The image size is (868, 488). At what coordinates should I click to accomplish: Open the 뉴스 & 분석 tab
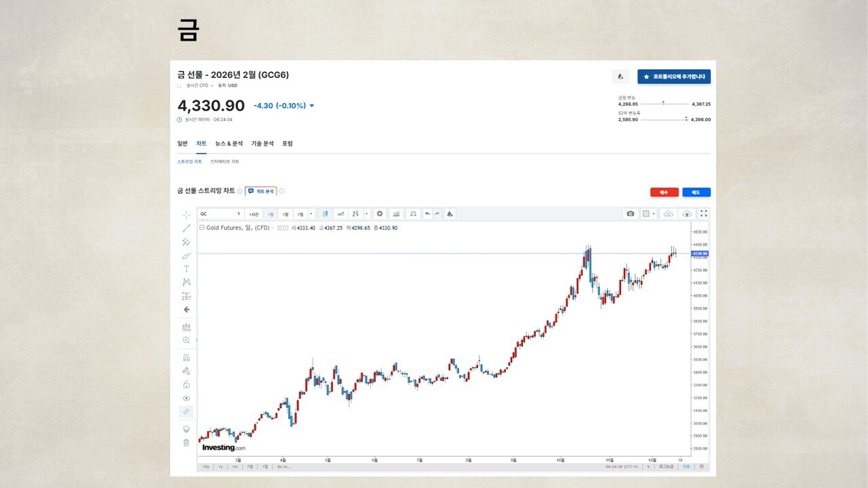229,144
